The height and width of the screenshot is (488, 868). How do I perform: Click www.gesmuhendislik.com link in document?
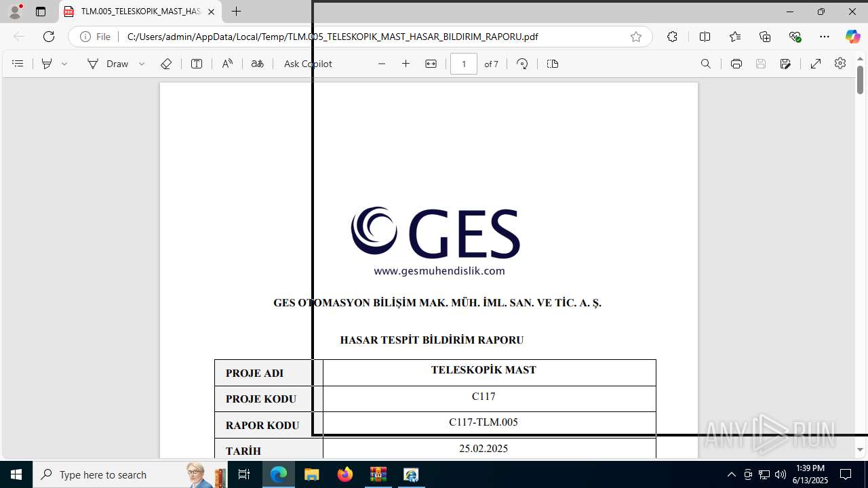coord(439,271)
